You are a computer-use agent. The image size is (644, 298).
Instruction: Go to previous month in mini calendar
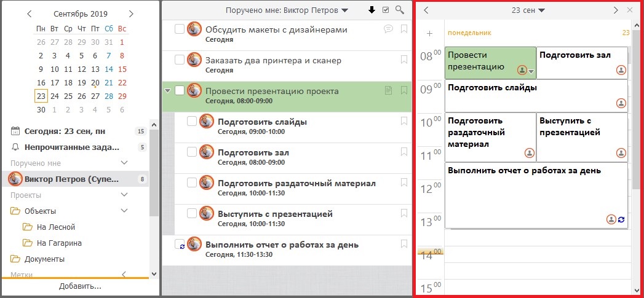point(29,14)
